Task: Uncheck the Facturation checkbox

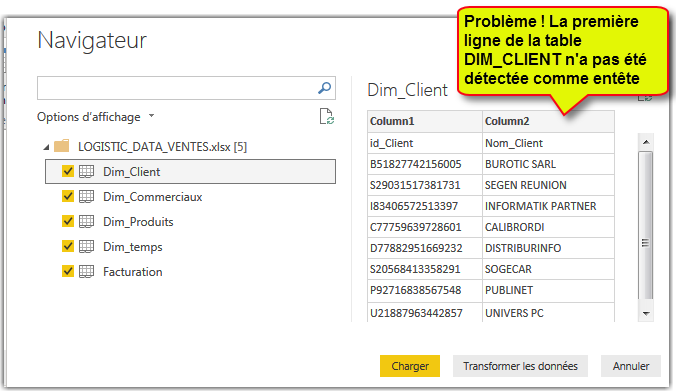Action: tap(68, 271)
